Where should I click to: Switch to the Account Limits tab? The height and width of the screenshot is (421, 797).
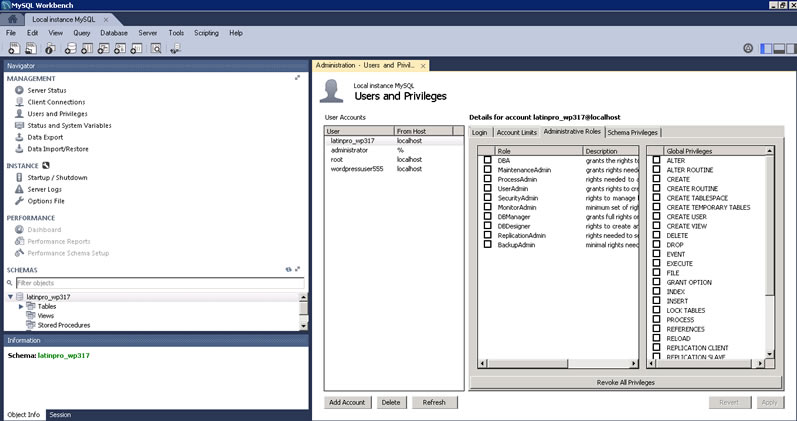pos(516,132)
